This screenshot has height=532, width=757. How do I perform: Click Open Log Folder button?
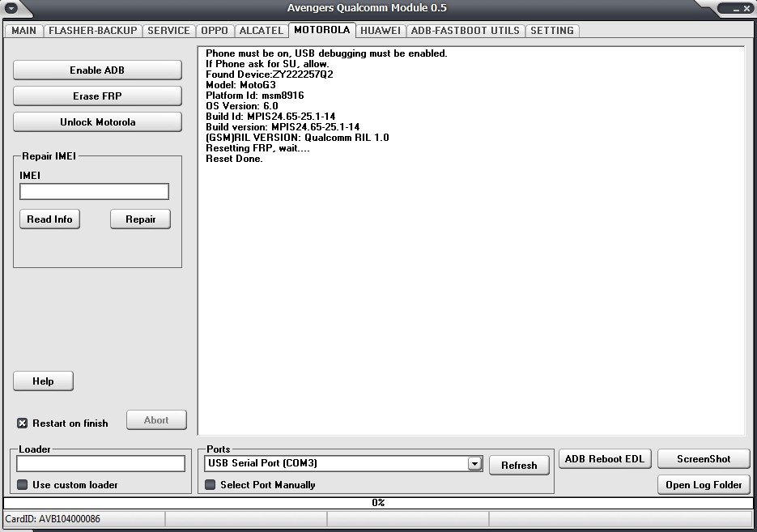(704, 485)
